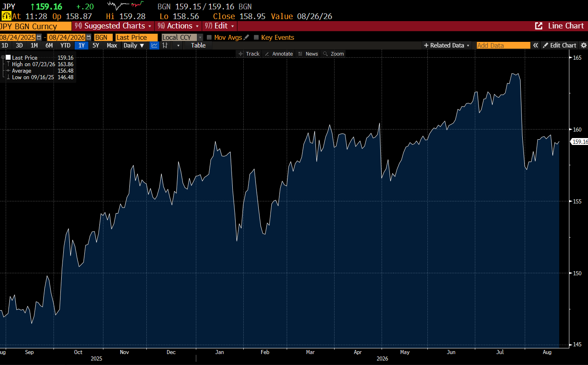Image resolution: width=588 pixels, height=365 pixels.
Task: Open the Local CCY currency dropdown
Action: click(182, 37)
